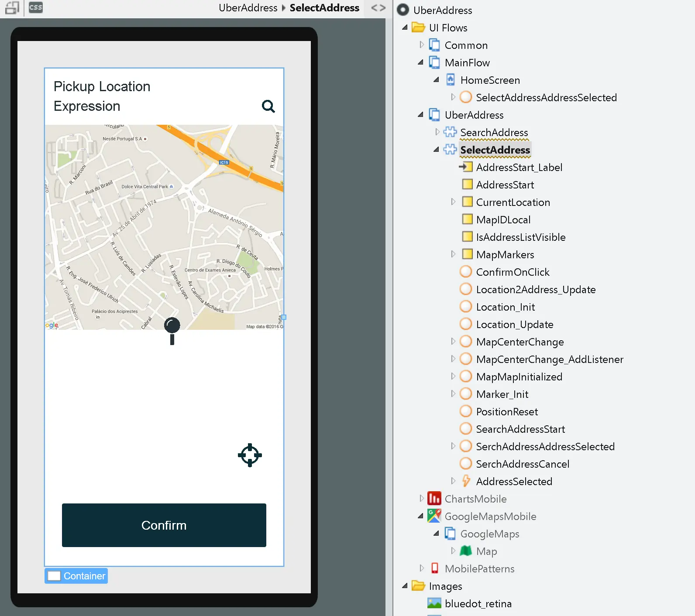Select ConfirmOnClick action in tree
695x616 pixels.
pos(513,272)
